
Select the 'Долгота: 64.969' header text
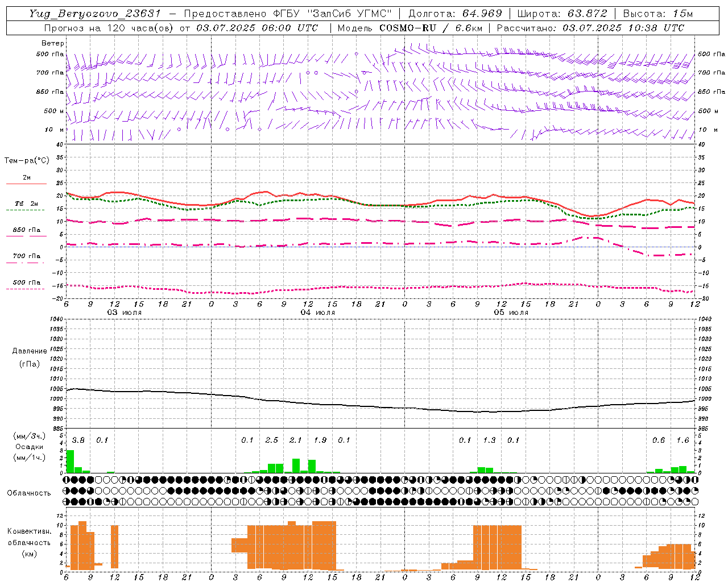455,14
